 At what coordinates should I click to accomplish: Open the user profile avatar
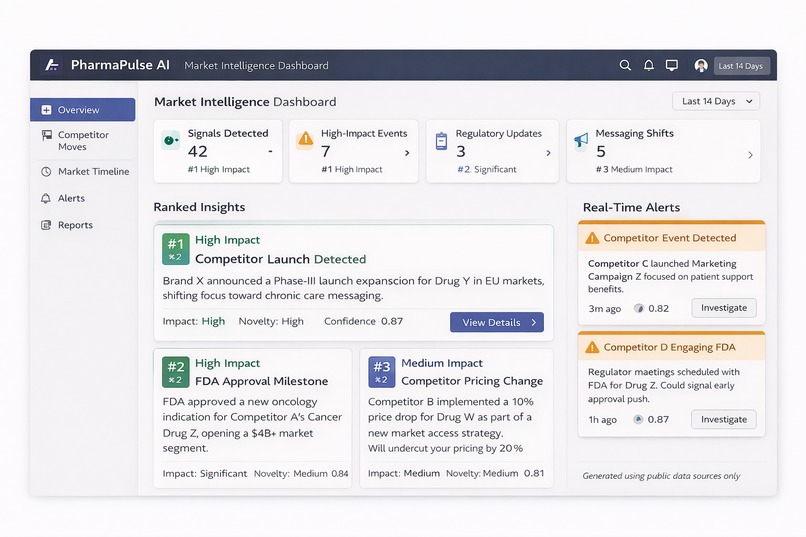pos(701,65)
